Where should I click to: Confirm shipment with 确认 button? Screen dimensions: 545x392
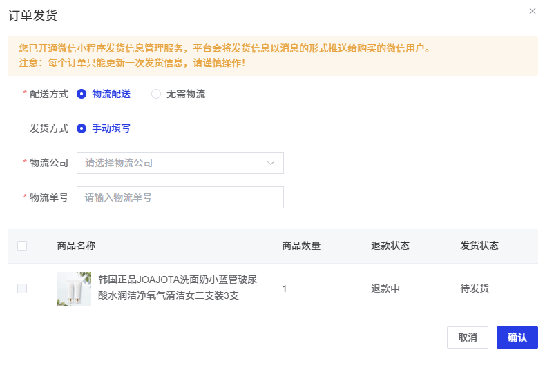[x=517, y=337]
